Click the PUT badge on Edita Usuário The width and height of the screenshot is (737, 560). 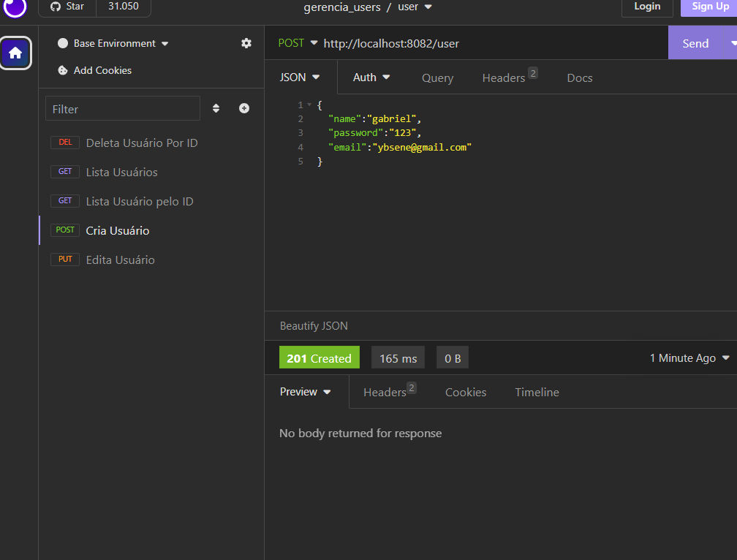(64, 259)
